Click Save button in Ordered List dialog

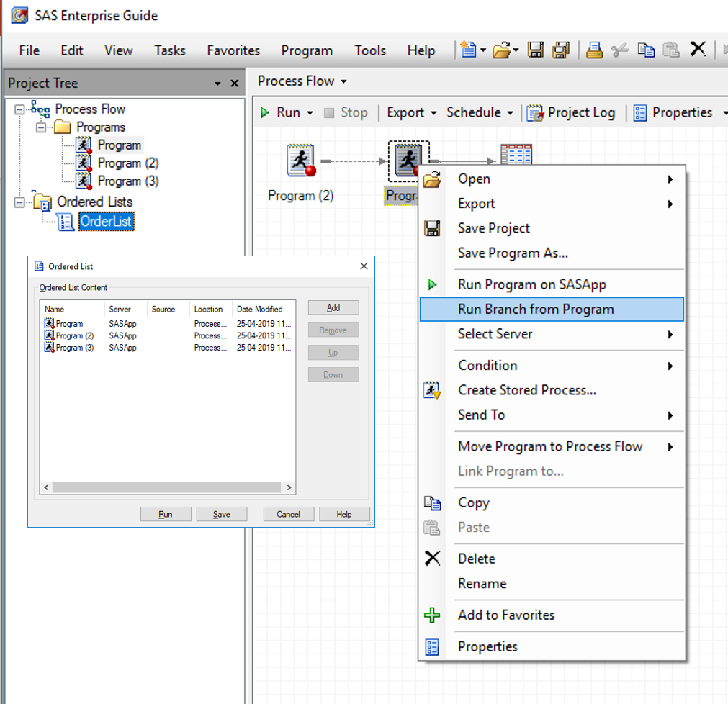pyautogui.click(x=222, y=514)
